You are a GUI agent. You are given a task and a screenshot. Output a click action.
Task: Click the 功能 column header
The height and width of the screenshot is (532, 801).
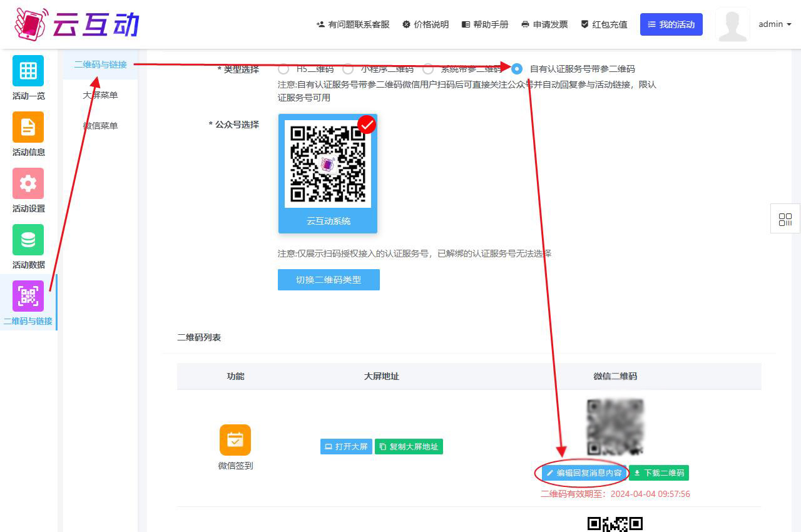(235, 376)
